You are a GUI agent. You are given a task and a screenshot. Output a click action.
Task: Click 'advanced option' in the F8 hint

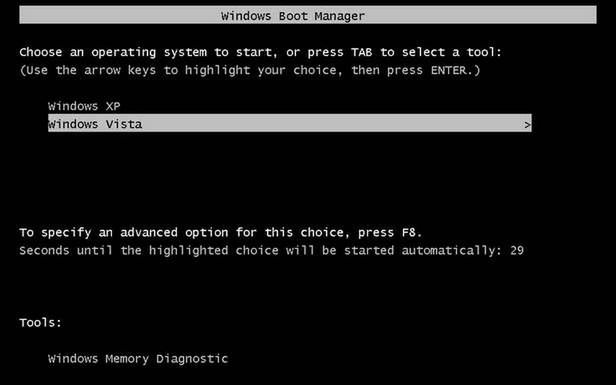(174, 233)
